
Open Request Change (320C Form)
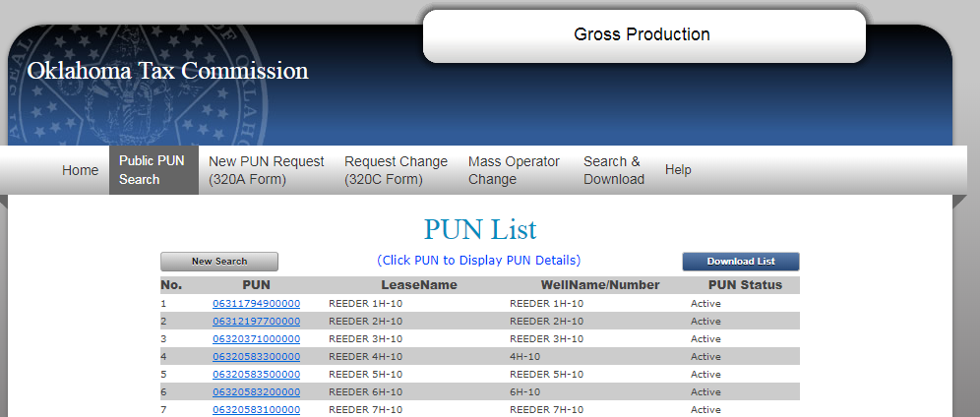coord(396,170)
